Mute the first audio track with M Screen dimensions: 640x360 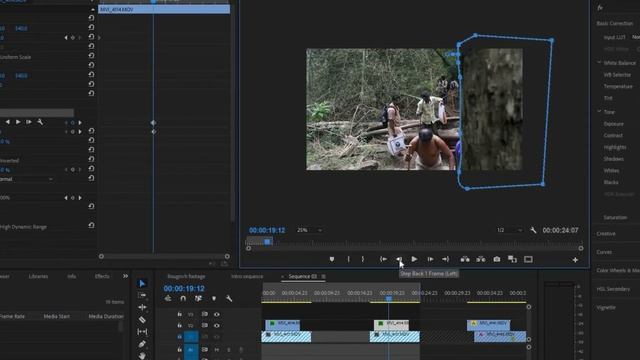pyautogui.click(x=217, y=350)
